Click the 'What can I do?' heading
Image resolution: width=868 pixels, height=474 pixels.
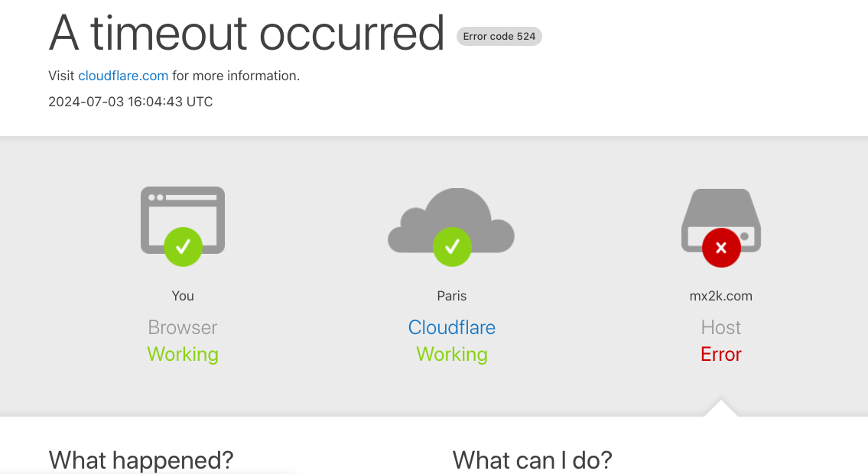click(532, 460)
